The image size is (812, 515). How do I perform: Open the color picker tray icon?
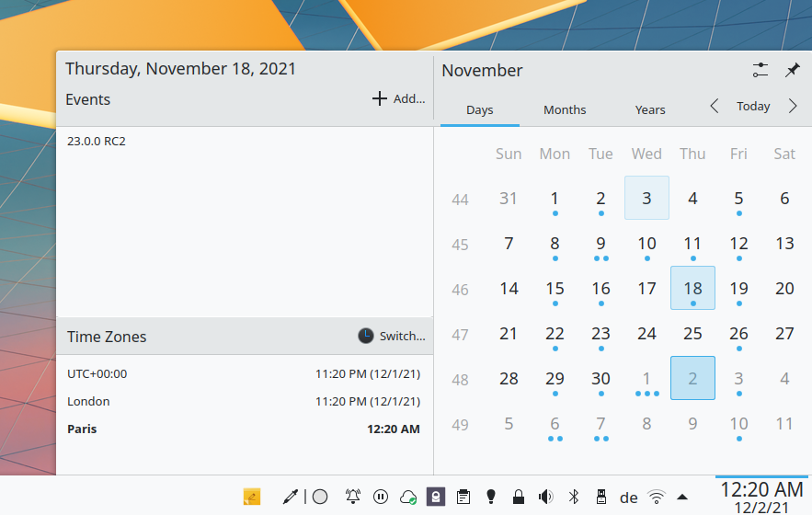pos(291,497)
